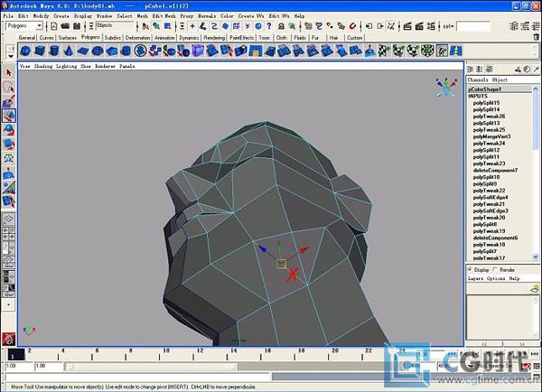Screen dimensions: 542x392
Task: Click the polygon cone shelf icon
Action: [x=69, y=51]
